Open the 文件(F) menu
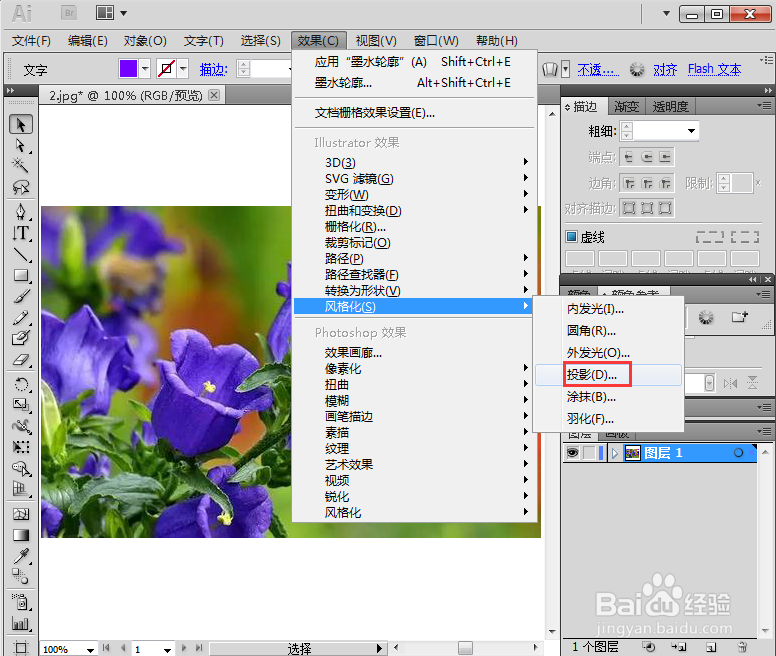This screenshot has height=656, width=776. click(31, 41)
